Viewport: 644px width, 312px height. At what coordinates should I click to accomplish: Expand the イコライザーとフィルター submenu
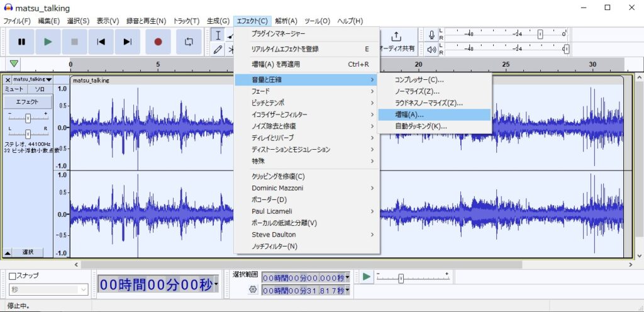pos(307,114)
